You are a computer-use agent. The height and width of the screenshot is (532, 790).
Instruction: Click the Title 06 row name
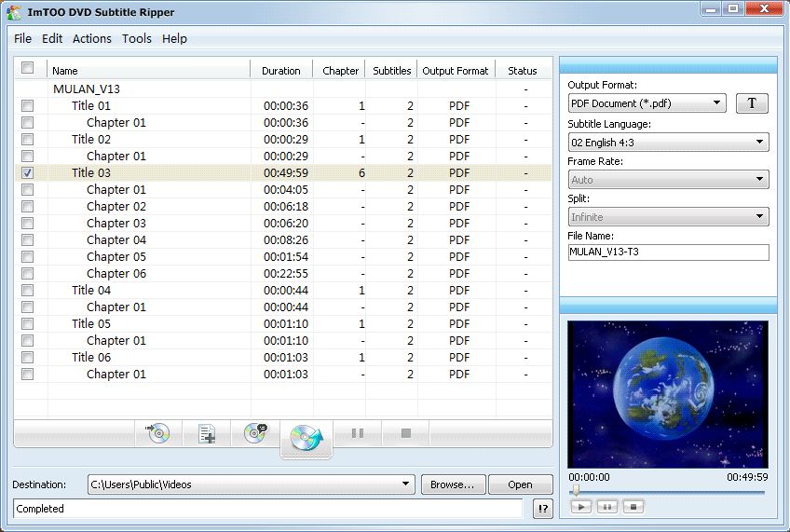pyautogui.click(x=90, y=357)
